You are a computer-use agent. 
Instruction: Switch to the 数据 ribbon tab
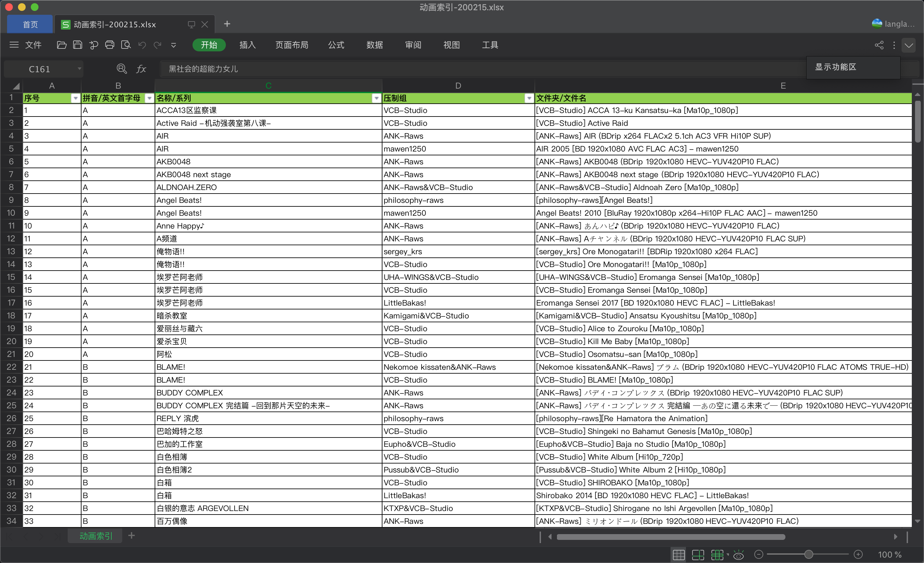374,45
